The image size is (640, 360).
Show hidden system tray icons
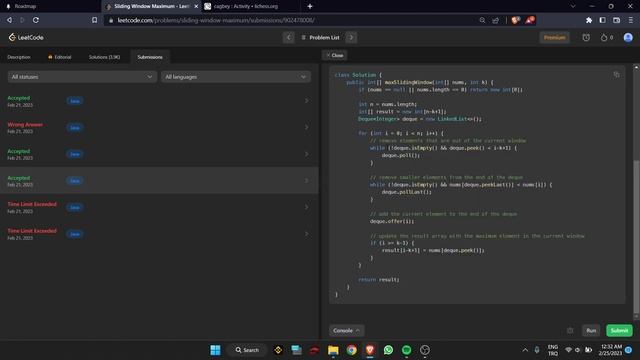coord(525,350)
